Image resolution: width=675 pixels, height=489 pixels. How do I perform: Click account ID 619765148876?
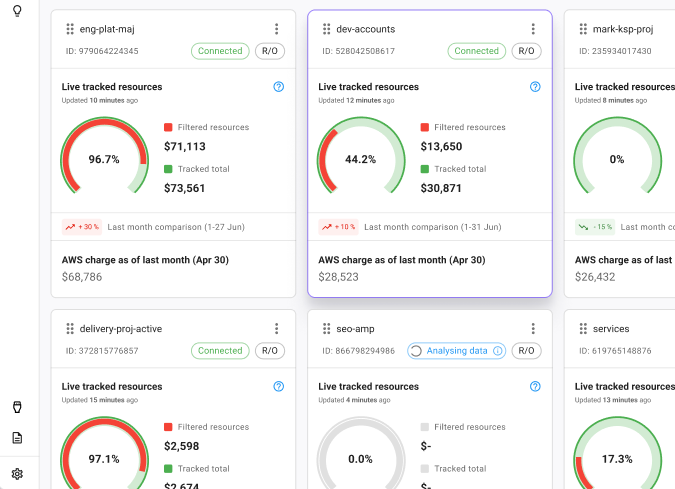pyautogui.click(x=615, y=351)
